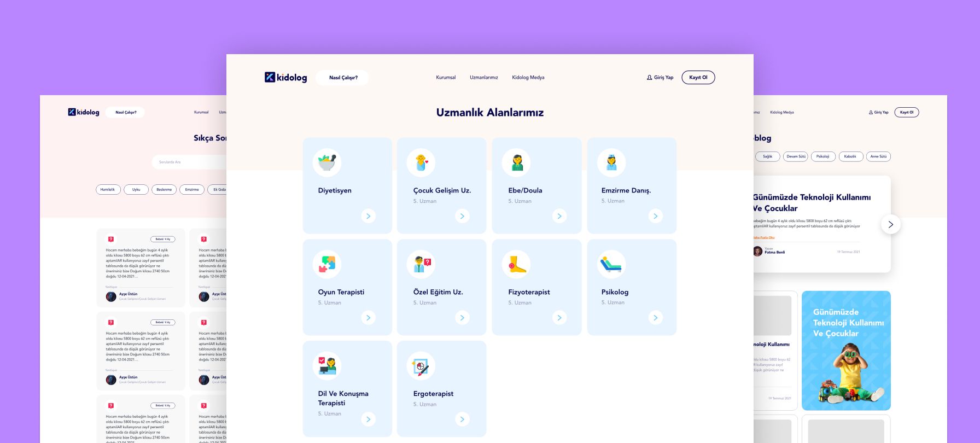The width and height of the screenshot is (980, 443).
Task: Click the Oyun Terapisti puzzle icon
Action: point(327,264)
